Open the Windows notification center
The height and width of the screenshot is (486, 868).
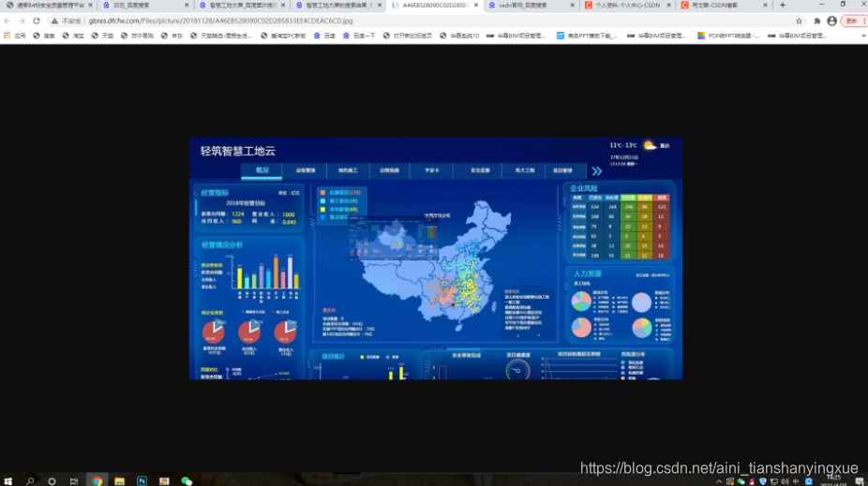860,481
